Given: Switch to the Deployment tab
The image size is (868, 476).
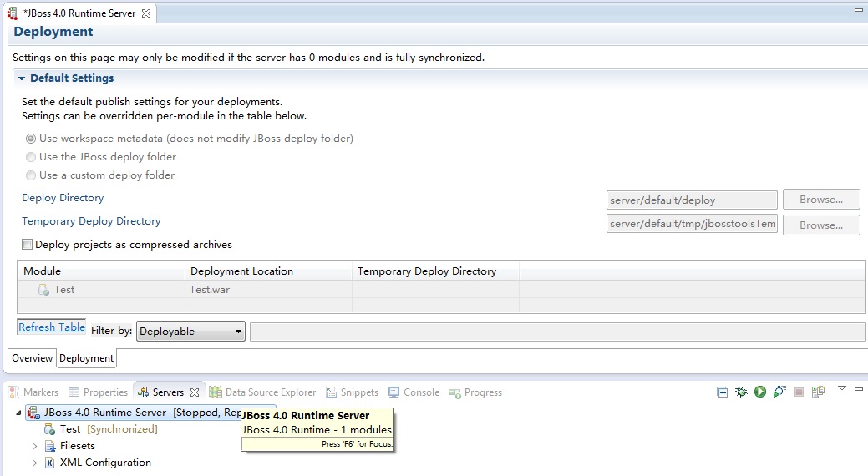Looking at the screenshot, I should coord(86,358).
